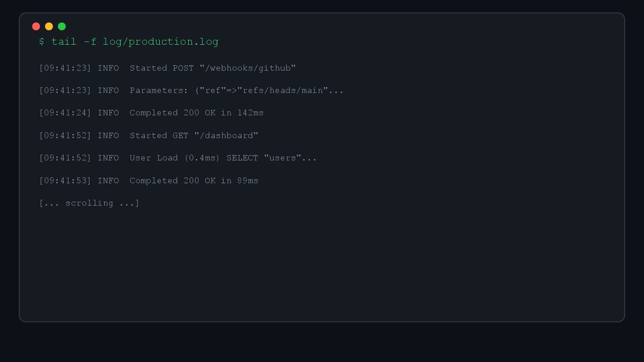This screenshot has width=644, height=362.
Task: Click the [09:41:24] timestamp
Action: click(x=65, y=113)
